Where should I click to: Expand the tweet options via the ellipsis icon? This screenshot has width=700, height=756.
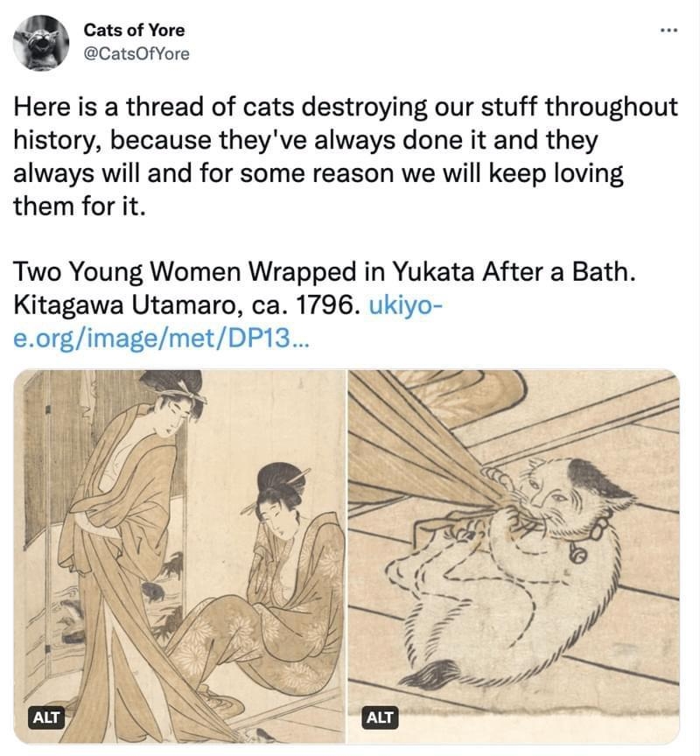[x=668, y=28]
